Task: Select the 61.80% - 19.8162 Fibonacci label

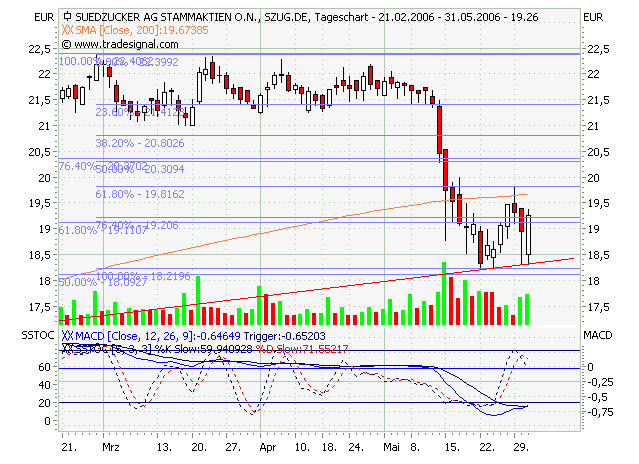Action: pyautogui.click(x=140, y=194)
